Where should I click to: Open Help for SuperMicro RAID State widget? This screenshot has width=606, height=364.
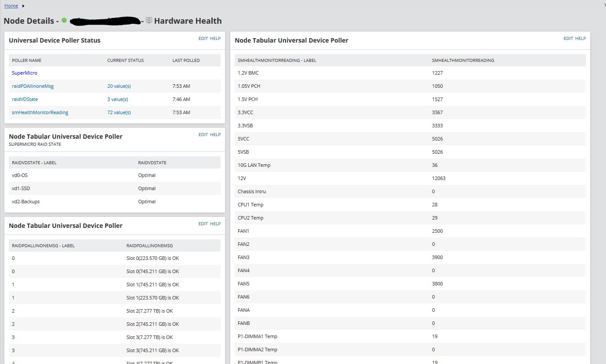point(215,135)
